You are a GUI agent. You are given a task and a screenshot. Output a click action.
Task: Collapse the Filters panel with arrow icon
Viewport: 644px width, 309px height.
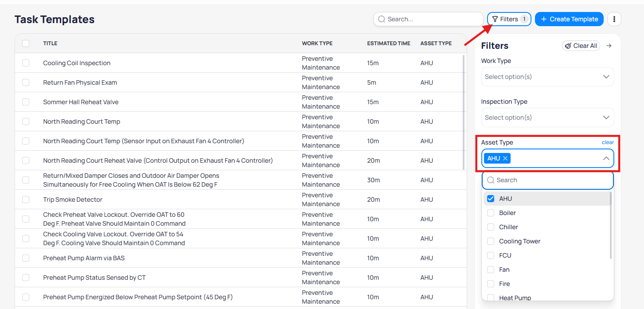(609, 46)
